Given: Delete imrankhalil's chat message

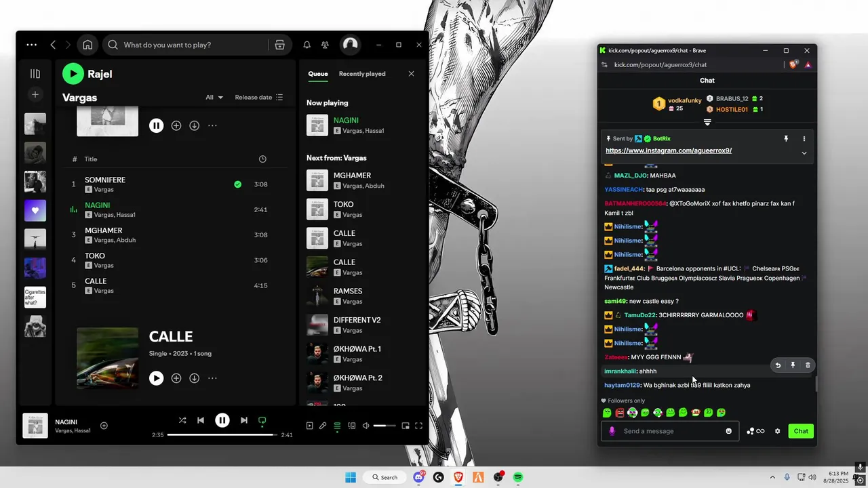Looking at the screenshot, I should (808, 365).
